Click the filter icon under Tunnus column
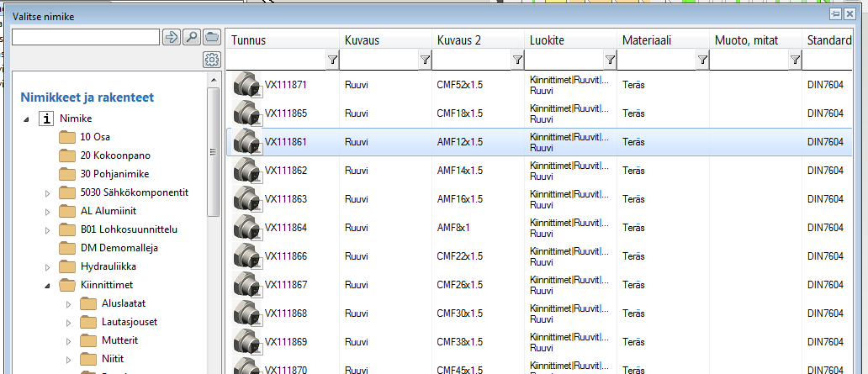 [x=332, y=60]
